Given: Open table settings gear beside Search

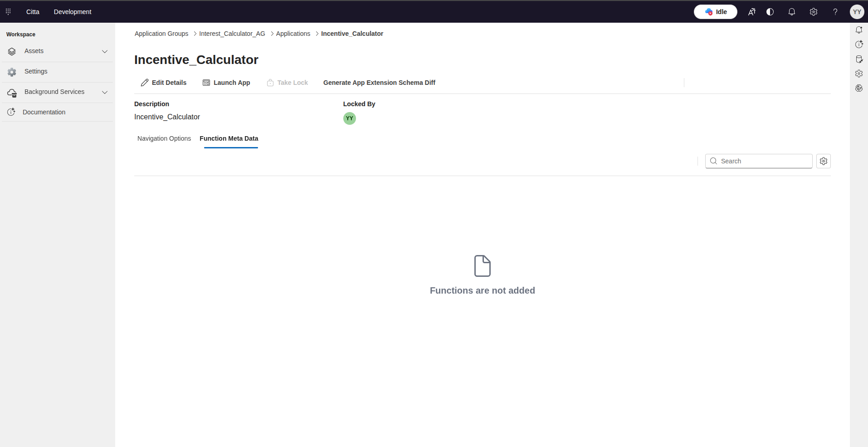Looking at the screenshot, I should pyautogui.click(x=824, y=161).
